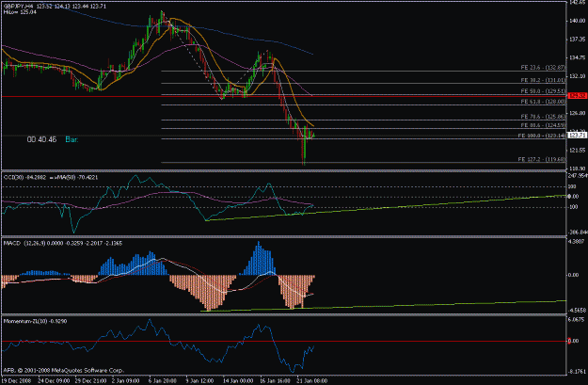Click the 134.75 price scale value
This screenshot has width=588, height=385.
click(578, 57)
